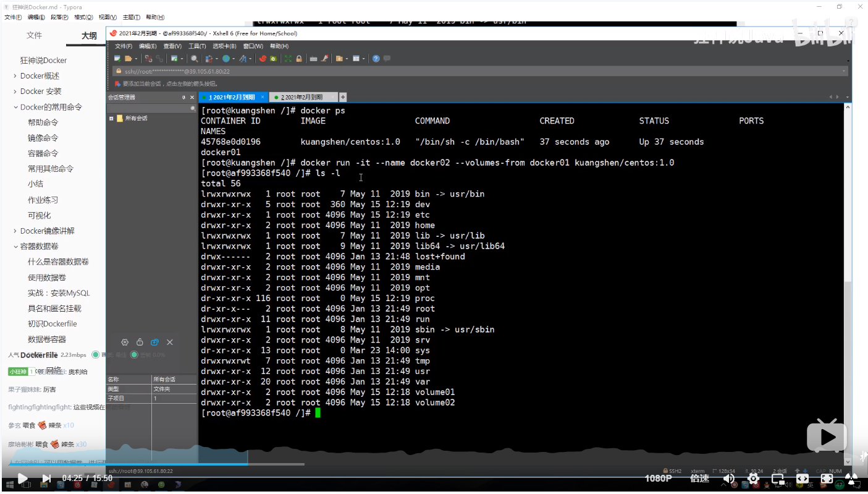Open dropdown beside font icon
Screen dimensions: 868x494
pos(250,59)
